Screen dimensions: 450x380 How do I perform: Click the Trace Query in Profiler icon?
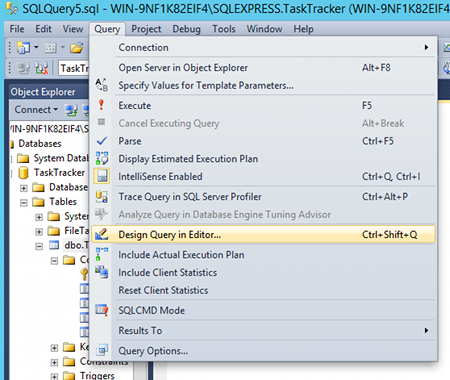(102, 196)
